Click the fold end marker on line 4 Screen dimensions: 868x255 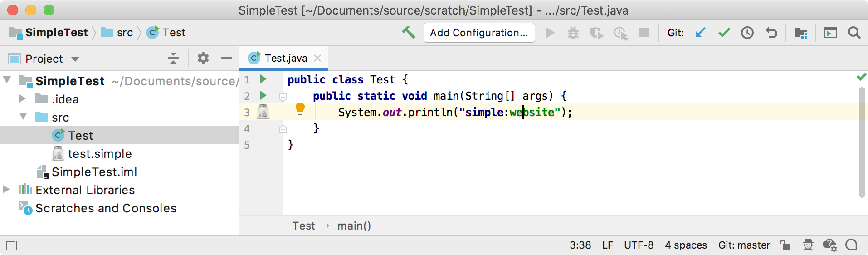pos(283,129)
